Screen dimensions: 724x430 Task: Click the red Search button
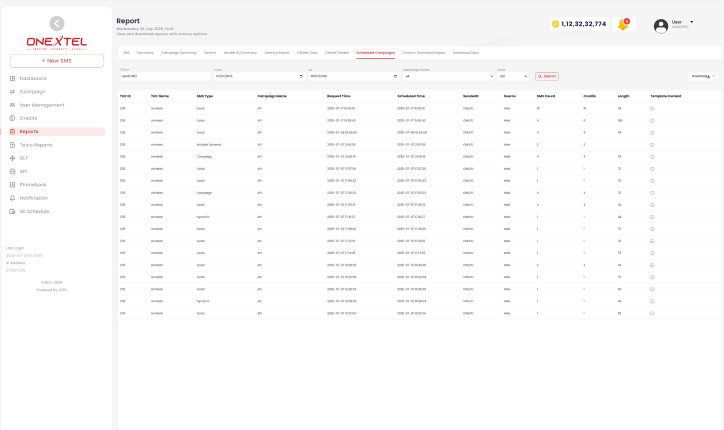pos(547,76)
